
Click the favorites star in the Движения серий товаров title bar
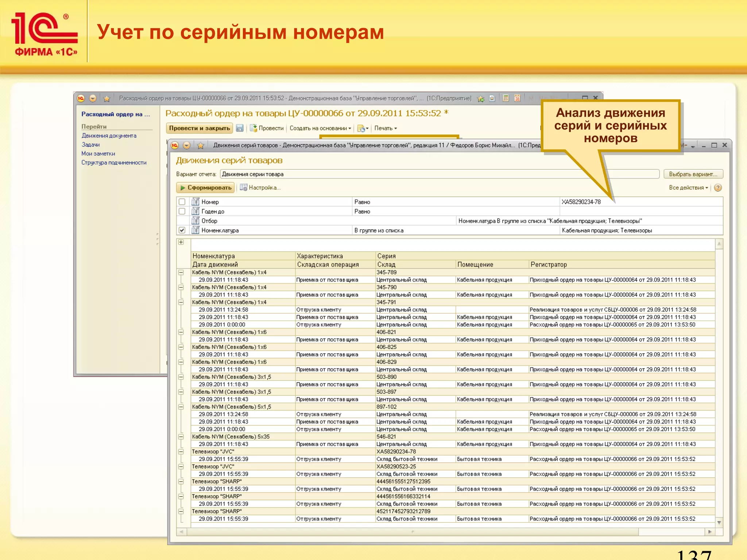point(201,145)
